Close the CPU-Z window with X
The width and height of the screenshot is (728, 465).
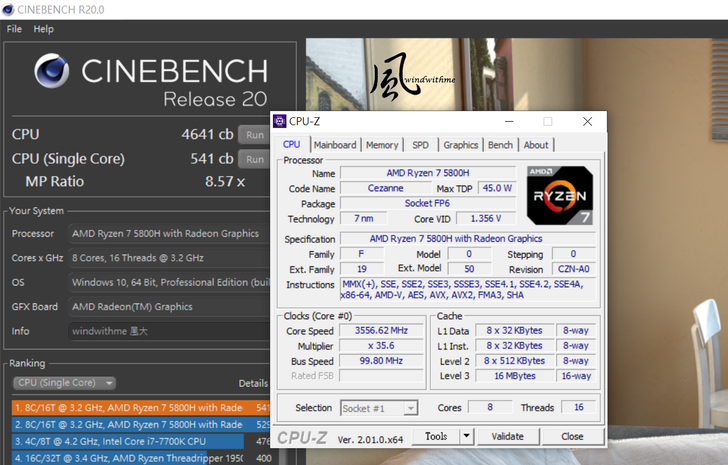click(587, 121)
